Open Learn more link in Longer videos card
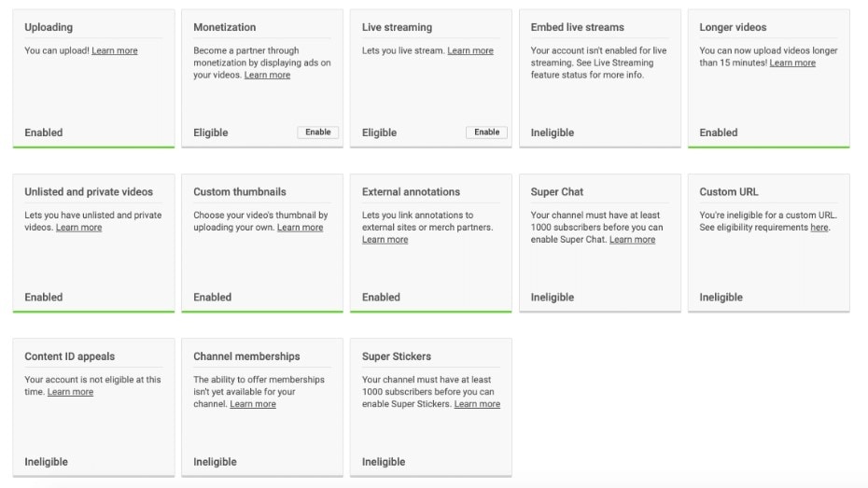868x488 pixels. pyautogui.click(x=792, y=63)
